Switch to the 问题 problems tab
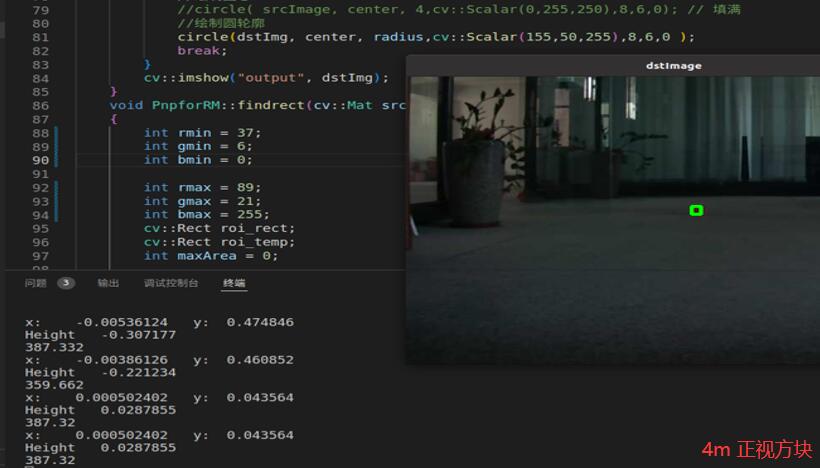820x468 pixels. 36,283
